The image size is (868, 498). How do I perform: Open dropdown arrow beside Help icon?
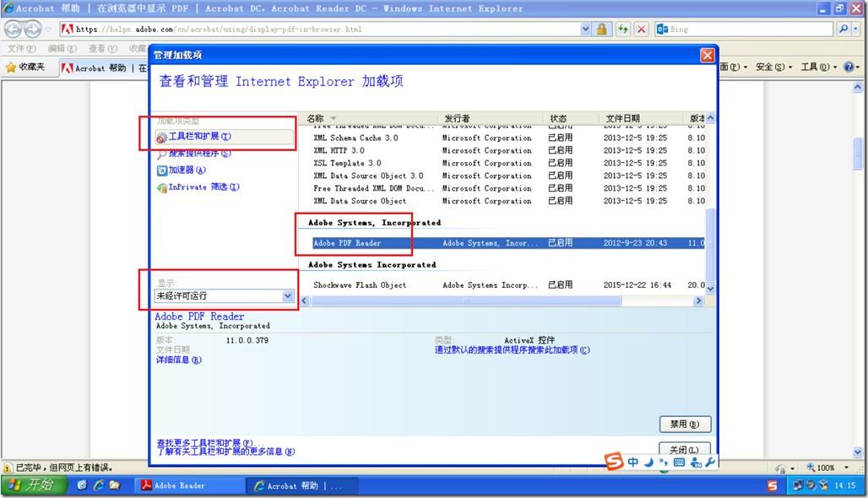pyautogui.click(x=858, y=68)
